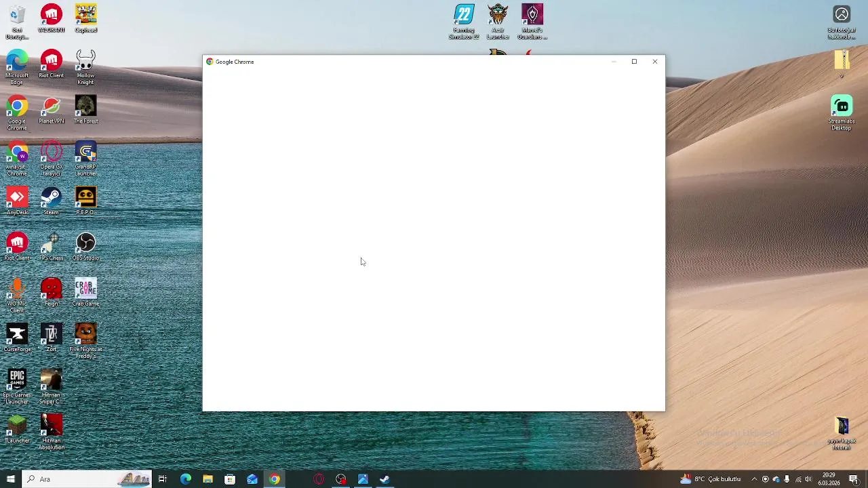
Task: Select The Forest game icon
Action: pos(85,110)
